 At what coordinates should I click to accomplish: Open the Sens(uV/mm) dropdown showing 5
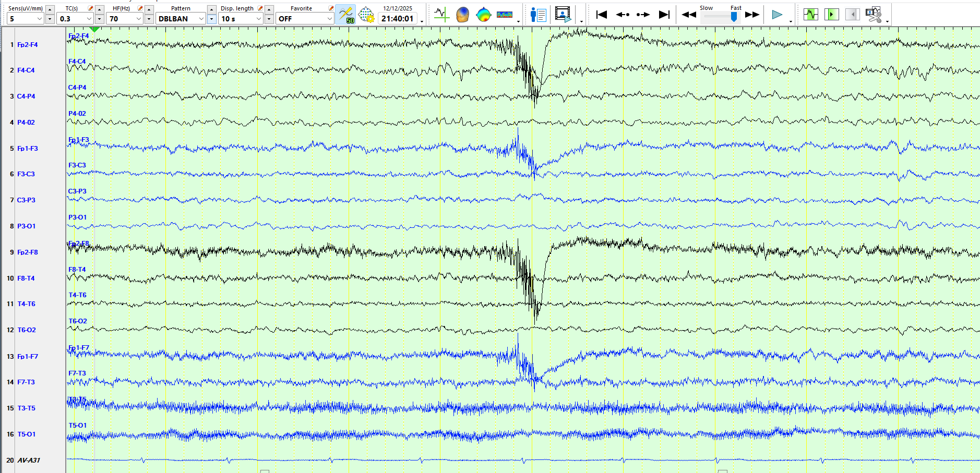(25, 19)
